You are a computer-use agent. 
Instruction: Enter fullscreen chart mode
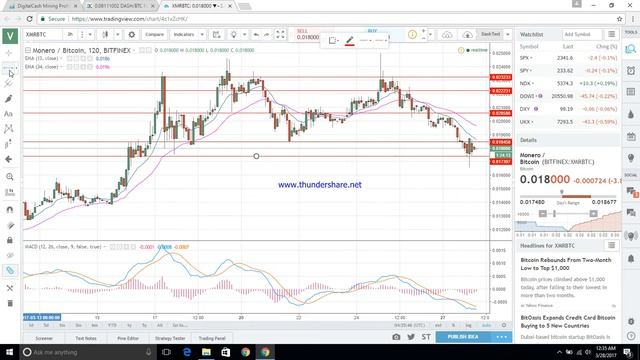tap(280, 35)
